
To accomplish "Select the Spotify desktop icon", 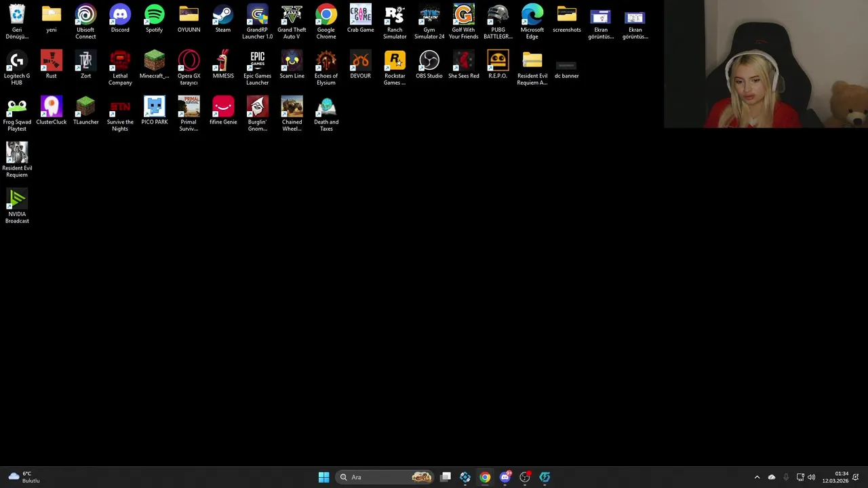I will point(154,19).
